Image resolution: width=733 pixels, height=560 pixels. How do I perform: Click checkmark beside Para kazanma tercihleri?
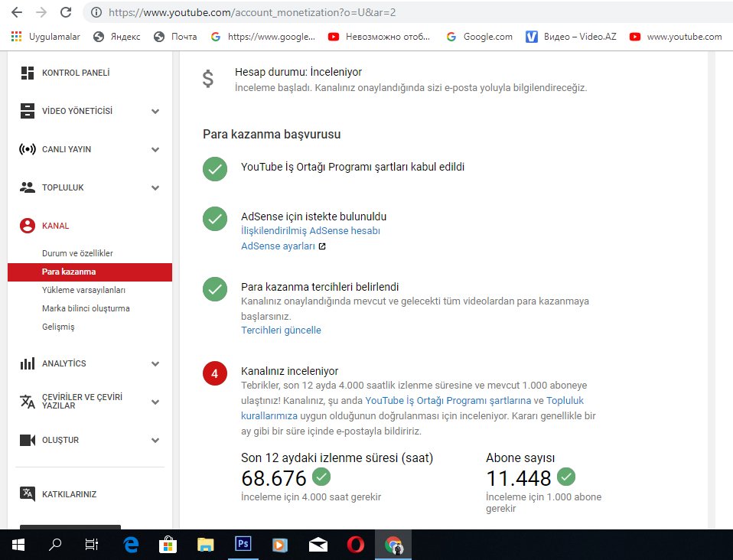coord(215,289)
